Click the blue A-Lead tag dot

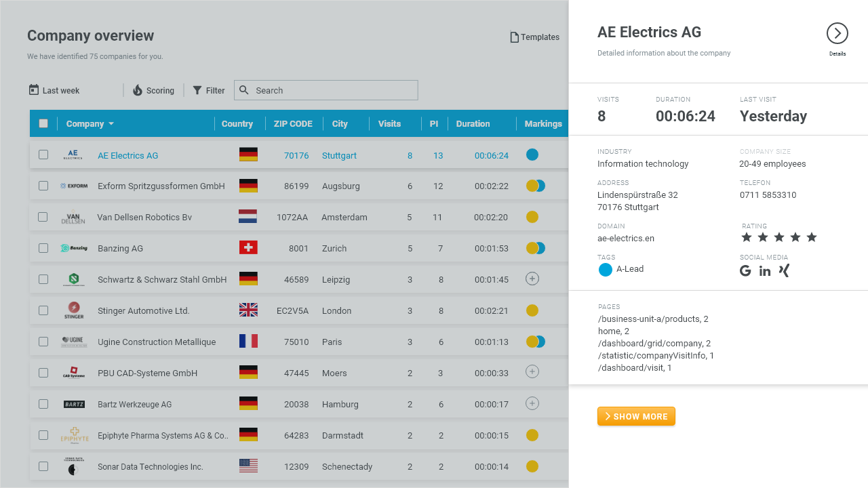pyautogui.click(x=606, y=270)
